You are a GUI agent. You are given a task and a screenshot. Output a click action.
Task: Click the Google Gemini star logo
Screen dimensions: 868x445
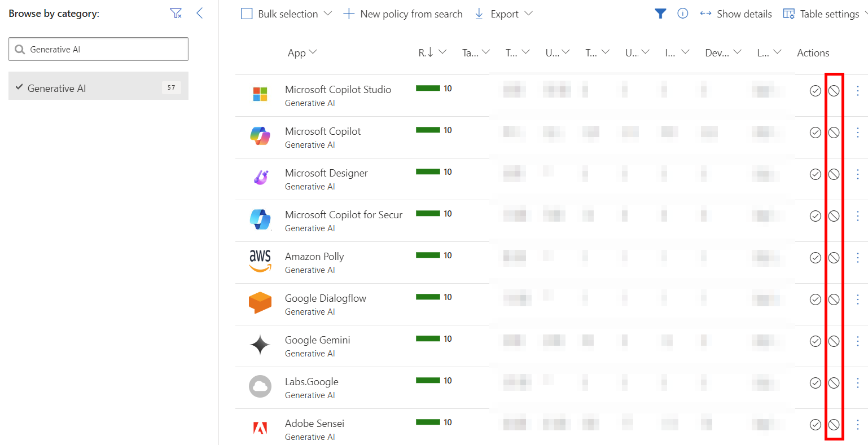click(x=260, y=344)
